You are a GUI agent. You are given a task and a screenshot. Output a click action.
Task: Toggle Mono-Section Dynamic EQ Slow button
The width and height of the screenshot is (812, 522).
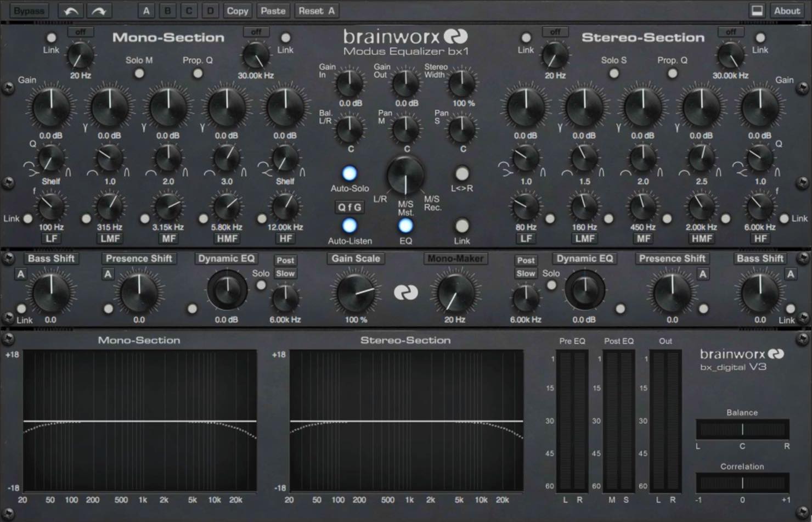pyautogui.click(x=285, y=273)
